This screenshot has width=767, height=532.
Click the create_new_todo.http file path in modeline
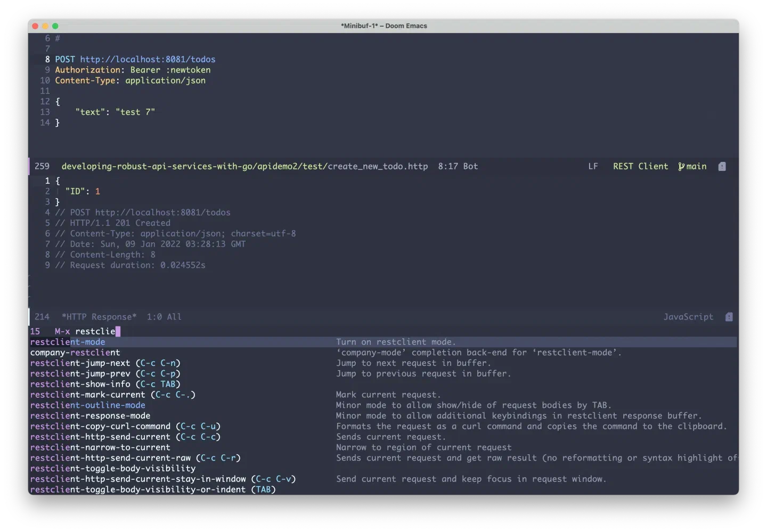244,167
